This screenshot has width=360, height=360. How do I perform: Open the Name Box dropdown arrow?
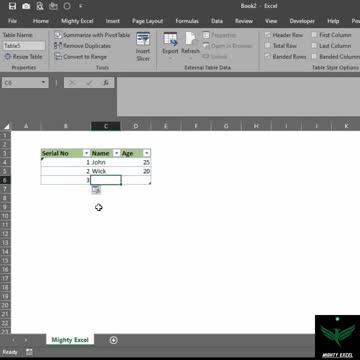(43, 83)
